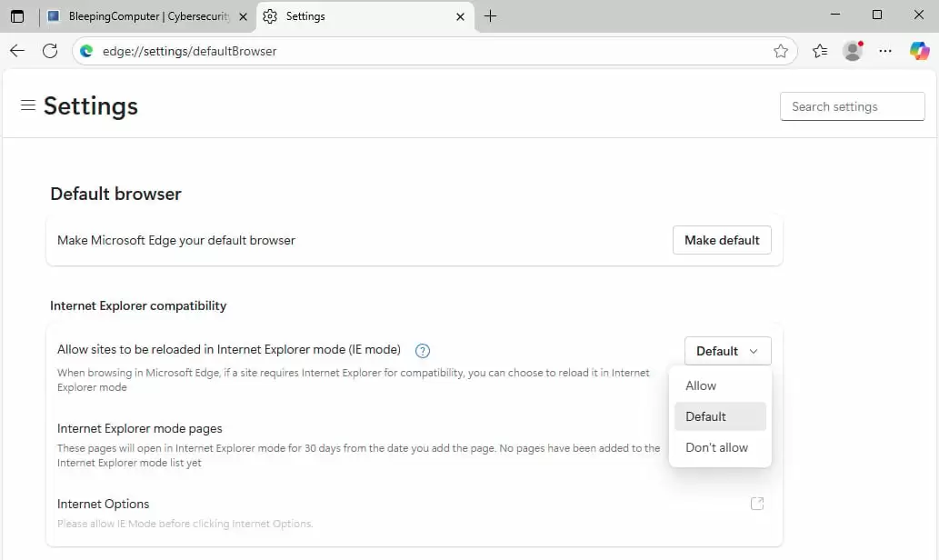Choose Default option in dropdown list
Image resolution: width=939 pixels, height=560 pixels.
click(706, 416)
